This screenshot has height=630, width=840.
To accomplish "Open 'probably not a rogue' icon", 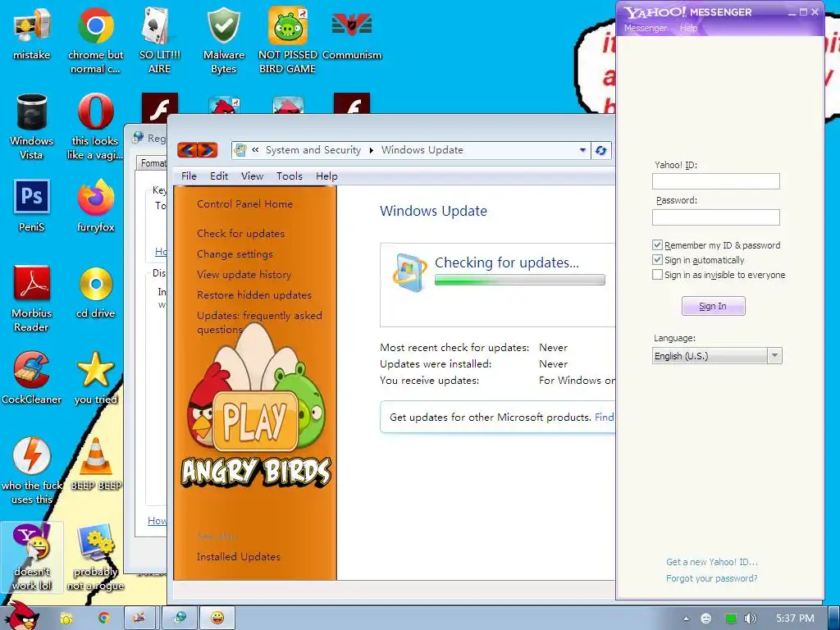I will point(95,557).
